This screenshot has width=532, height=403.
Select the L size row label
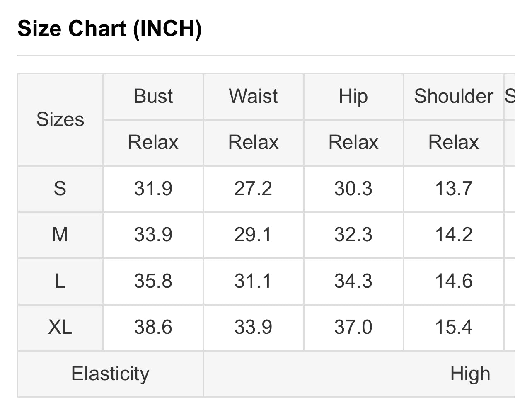coord(60,282)
